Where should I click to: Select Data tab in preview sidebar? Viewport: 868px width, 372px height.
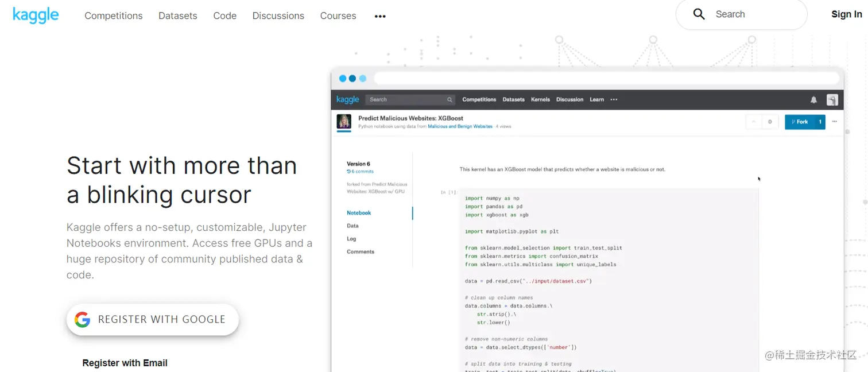point(352,226)
